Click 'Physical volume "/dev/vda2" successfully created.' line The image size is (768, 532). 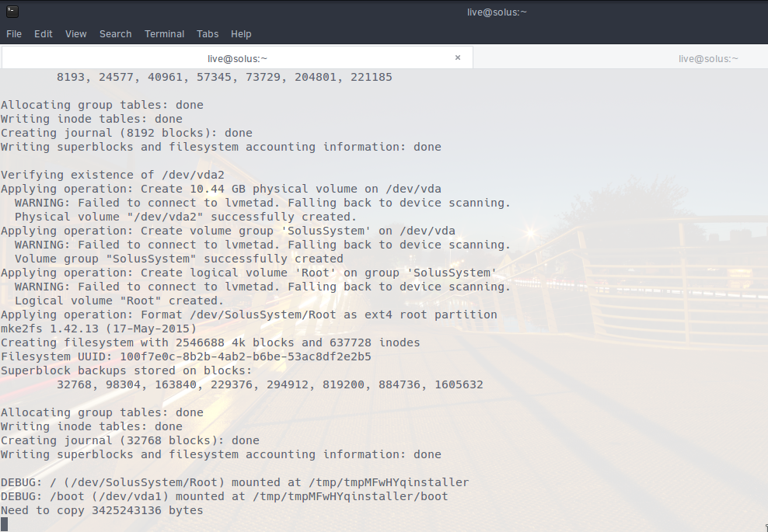tap(186, 217)
